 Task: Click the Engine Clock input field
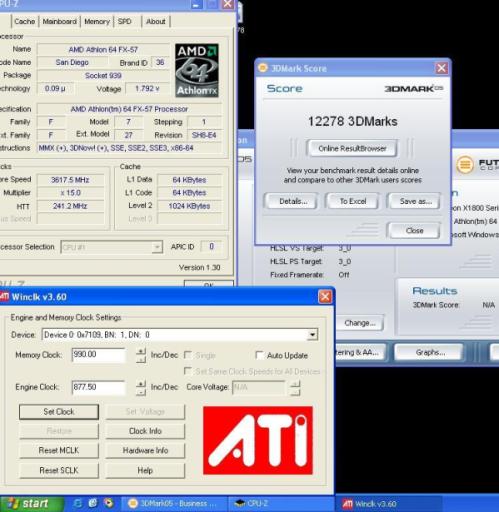coord(99,387)
